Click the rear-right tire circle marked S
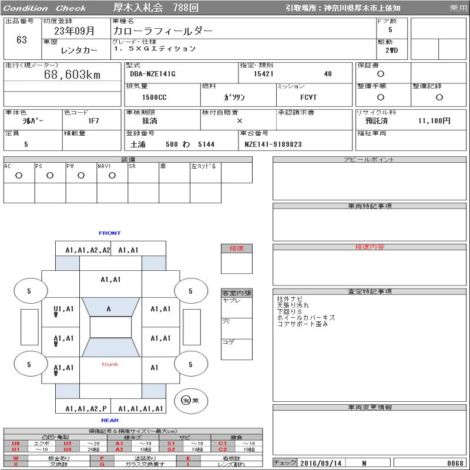Screen dimensions: 470x470 pyautogui.click(x=191, y=364)
